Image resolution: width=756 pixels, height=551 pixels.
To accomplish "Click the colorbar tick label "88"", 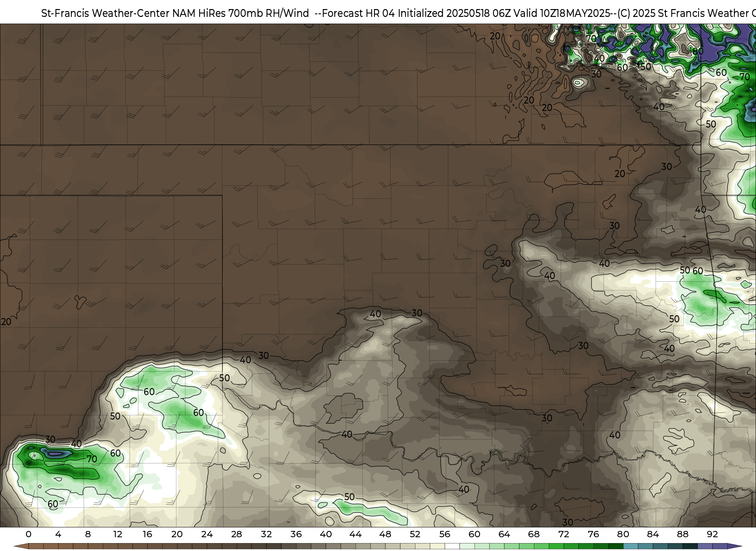I will 683,534.
